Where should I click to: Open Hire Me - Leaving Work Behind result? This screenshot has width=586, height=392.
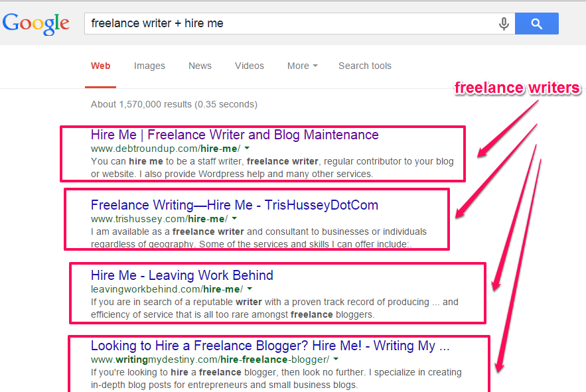point(182,275)
